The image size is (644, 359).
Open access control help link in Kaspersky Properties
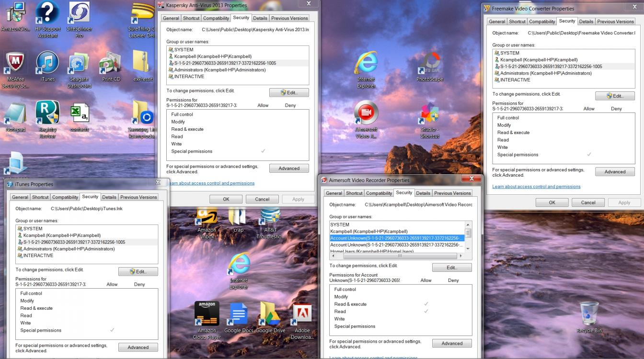click(x=211, y=183)
